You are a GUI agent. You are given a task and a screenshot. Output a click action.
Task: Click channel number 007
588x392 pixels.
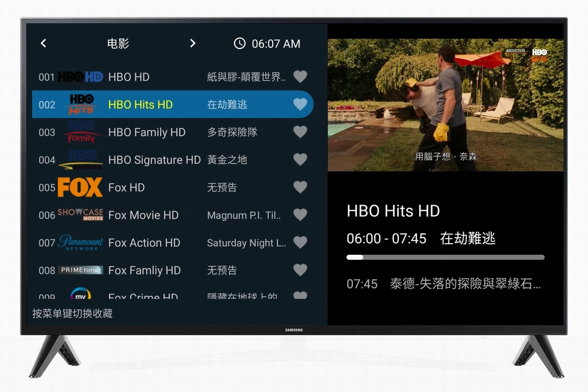47,243
